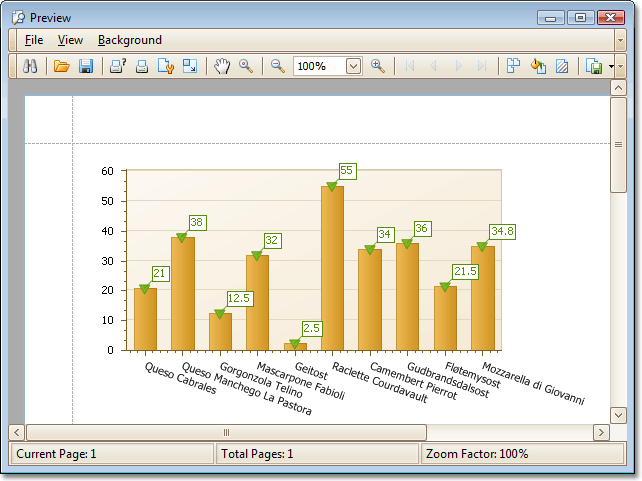
Task: Click the 38 data label on chart
Action: pos(197,222)
